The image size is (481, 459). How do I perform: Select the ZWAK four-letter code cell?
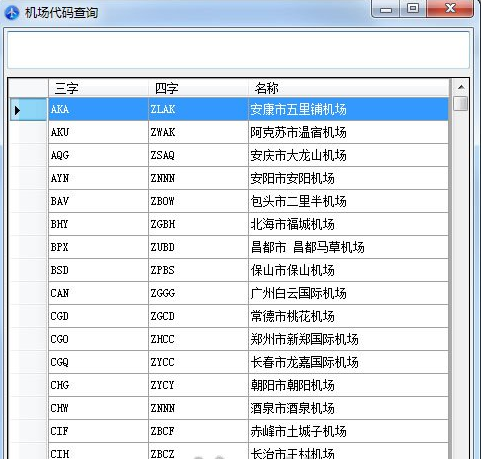pos(198,132)
